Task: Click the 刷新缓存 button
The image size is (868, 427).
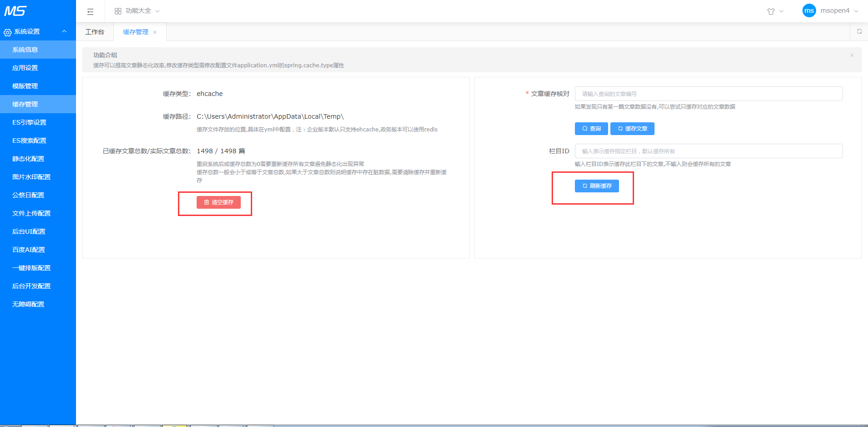Action: coord(597,186)
